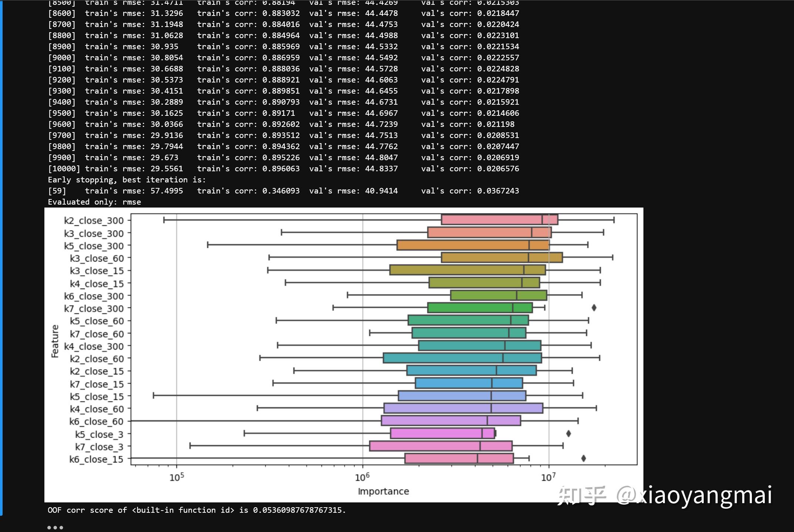Click the outlier diamond on the k6_close_15 row
Image resolution: width=794 pixels, height=532 pixels.
pyautogui.click(x=583, y=458)
